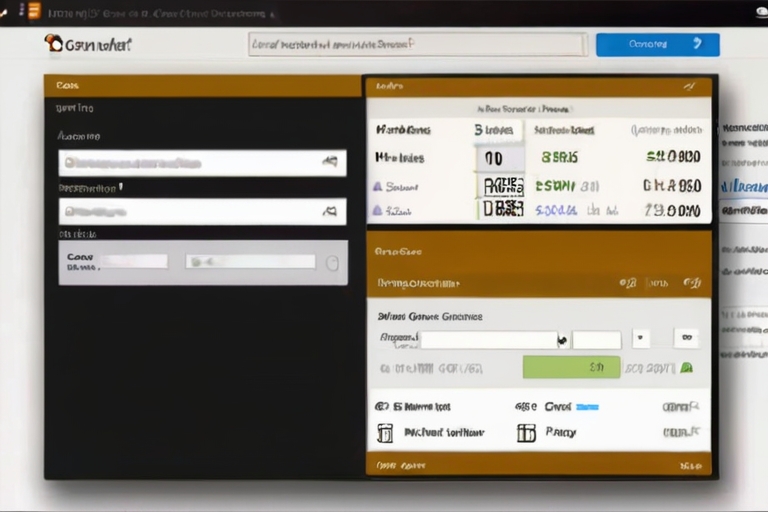This screenshot has height=512, width=768.
Task: Click the app logo beside the brand name
Action: [53, 43]
